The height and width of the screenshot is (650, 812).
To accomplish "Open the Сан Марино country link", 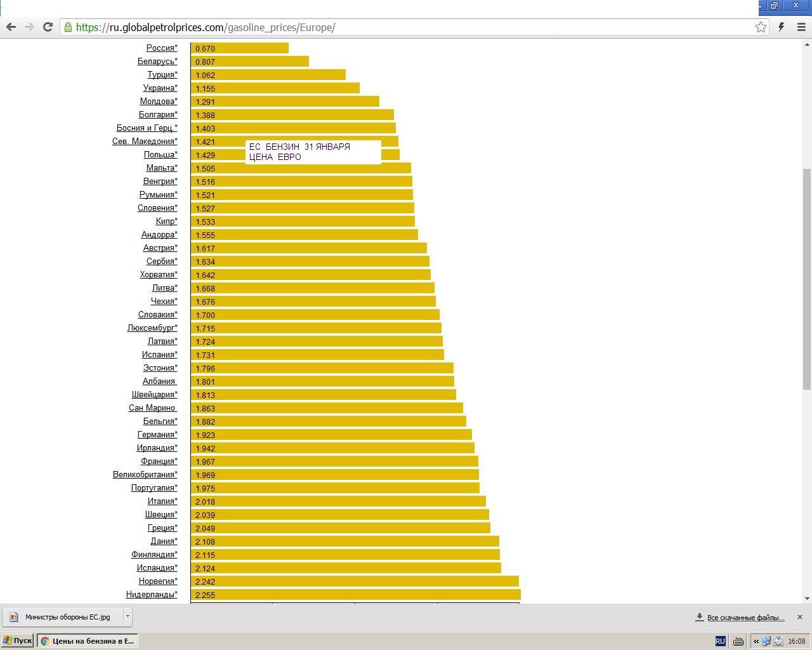I will tap(152, 408).
